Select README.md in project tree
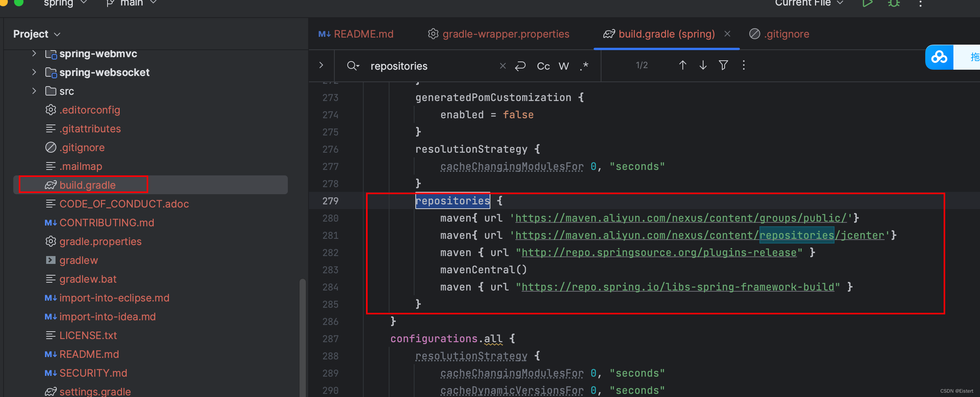Screen dimensions: 980x397 coord(89,354)
